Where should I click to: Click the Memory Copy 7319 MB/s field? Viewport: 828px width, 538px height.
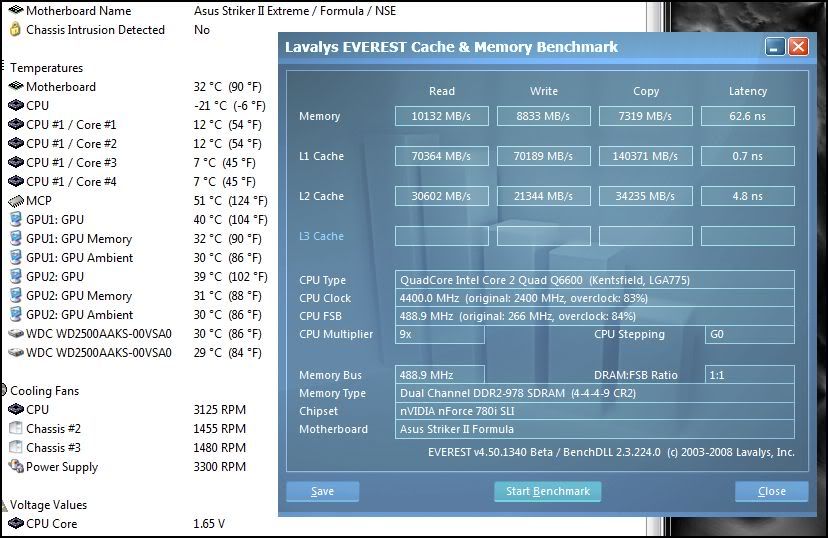[x=645, y=116]
